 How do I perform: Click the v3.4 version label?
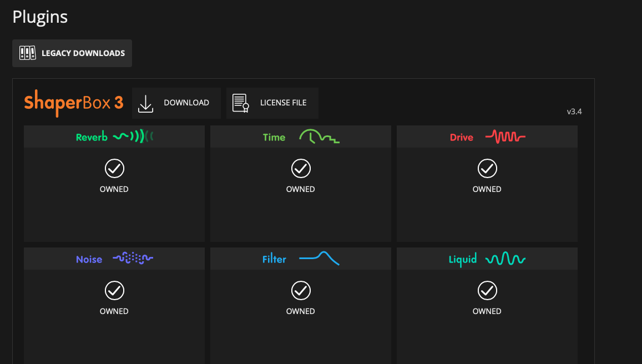[574, 112]
